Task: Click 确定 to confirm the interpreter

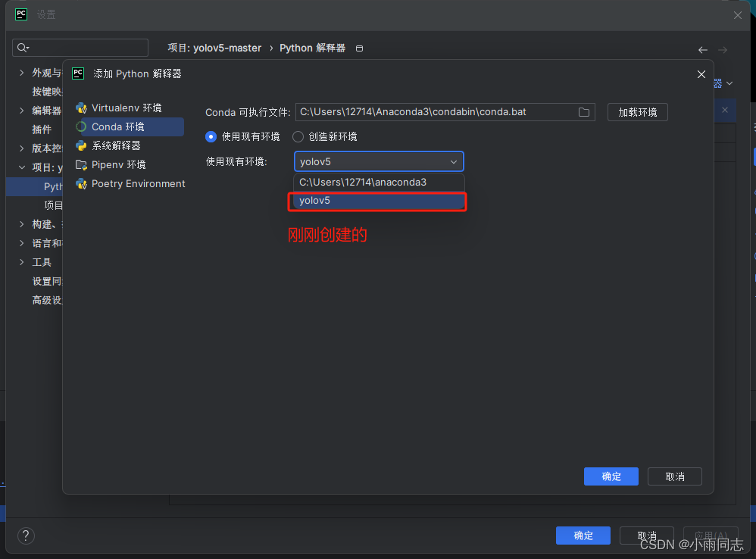Action: 611,476
